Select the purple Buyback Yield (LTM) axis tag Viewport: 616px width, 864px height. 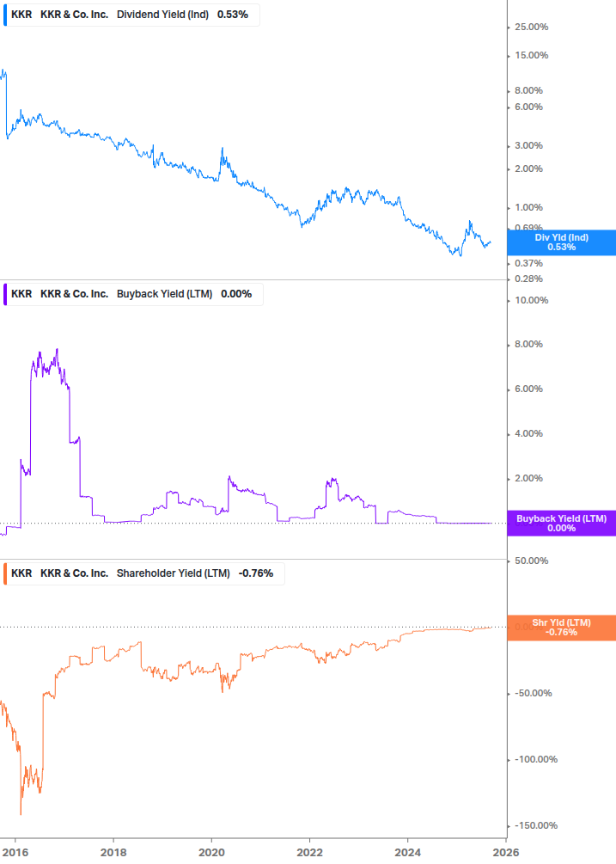click(562, 524)
